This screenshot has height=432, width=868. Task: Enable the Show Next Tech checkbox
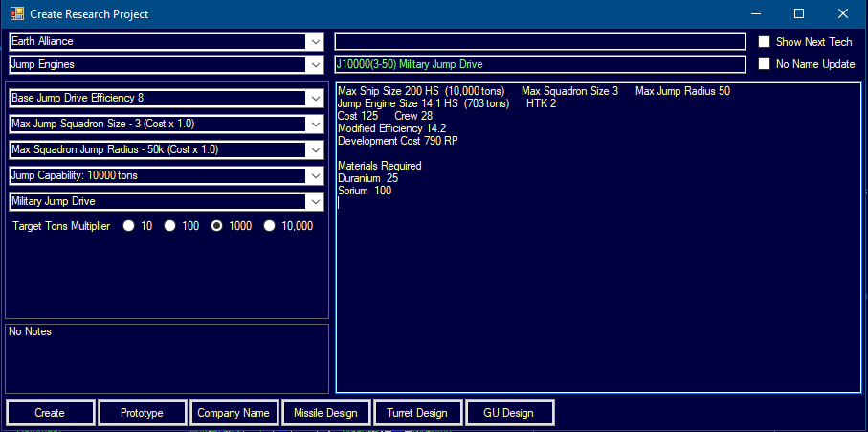coord(764,41)
